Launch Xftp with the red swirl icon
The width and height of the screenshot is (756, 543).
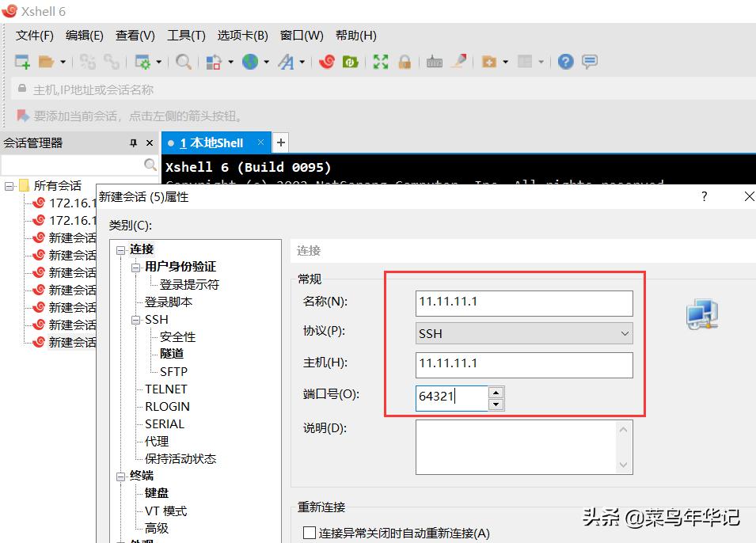pos(327,62)
